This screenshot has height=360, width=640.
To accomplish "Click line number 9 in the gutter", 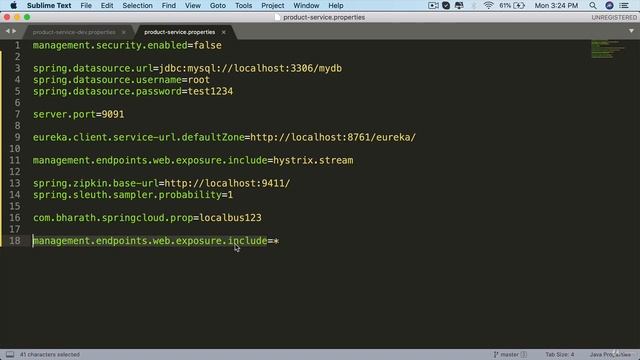I will coord(17,137).
